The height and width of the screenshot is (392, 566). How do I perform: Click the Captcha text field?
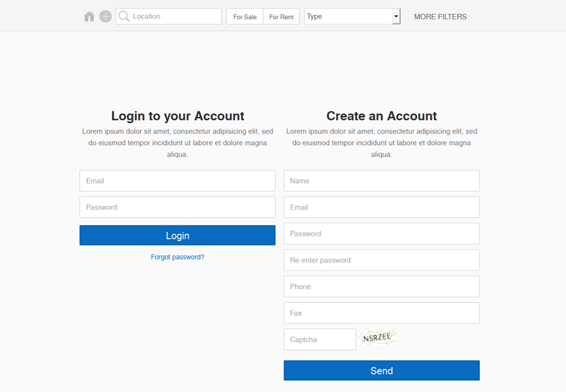(320, 339)
